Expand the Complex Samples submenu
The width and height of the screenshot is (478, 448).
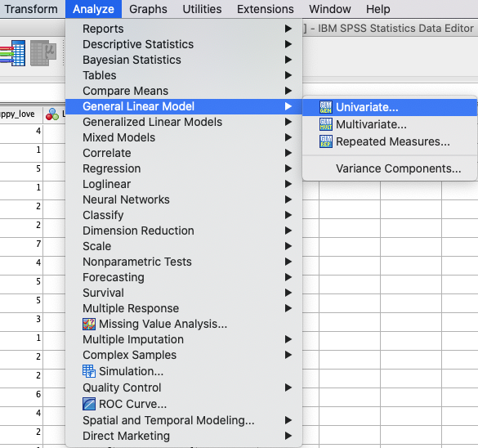point(184,355)
